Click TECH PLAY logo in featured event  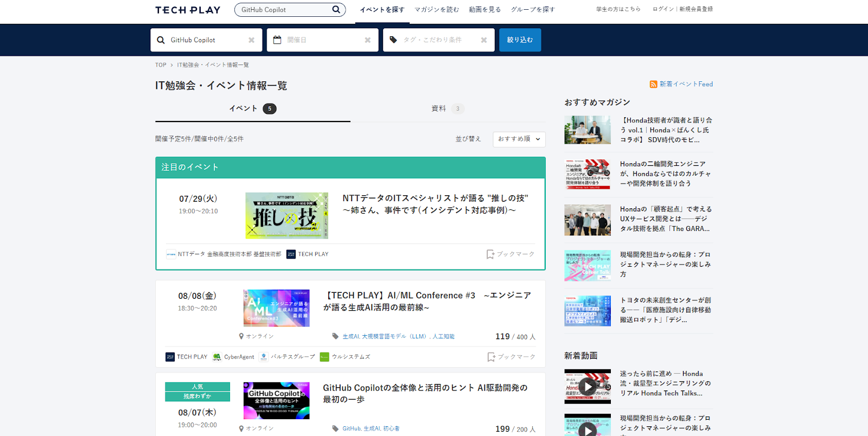291,254
